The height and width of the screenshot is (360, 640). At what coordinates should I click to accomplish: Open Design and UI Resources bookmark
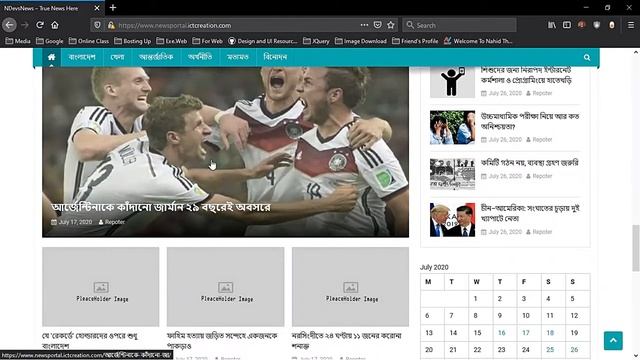pos(263,41)
